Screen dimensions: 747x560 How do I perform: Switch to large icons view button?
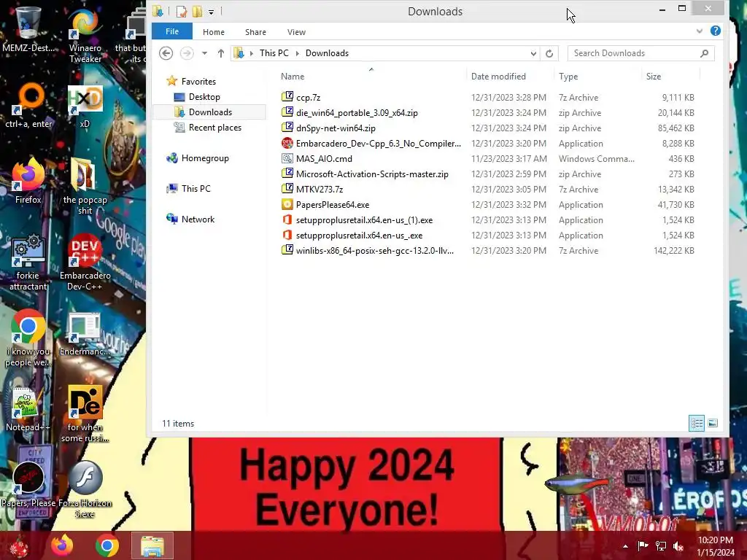[x=713, y=423]
